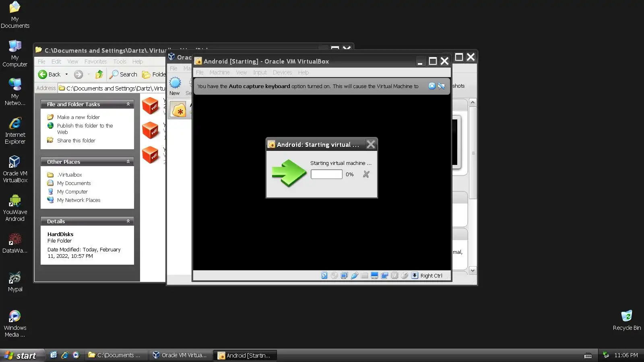
Task: Open the Edit menu in Explorer
Action: (x=56, y=62)
